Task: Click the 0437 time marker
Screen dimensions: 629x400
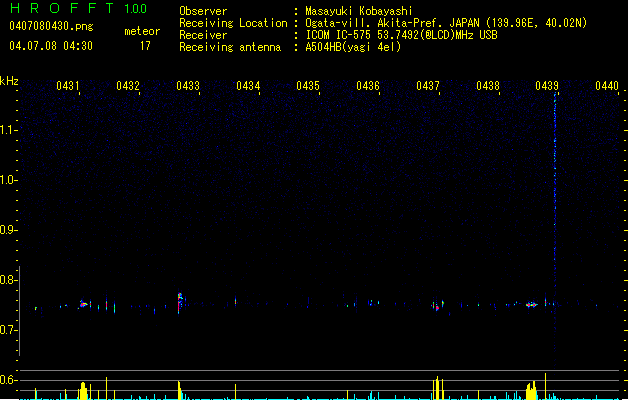Action: (x=428, y=86)
